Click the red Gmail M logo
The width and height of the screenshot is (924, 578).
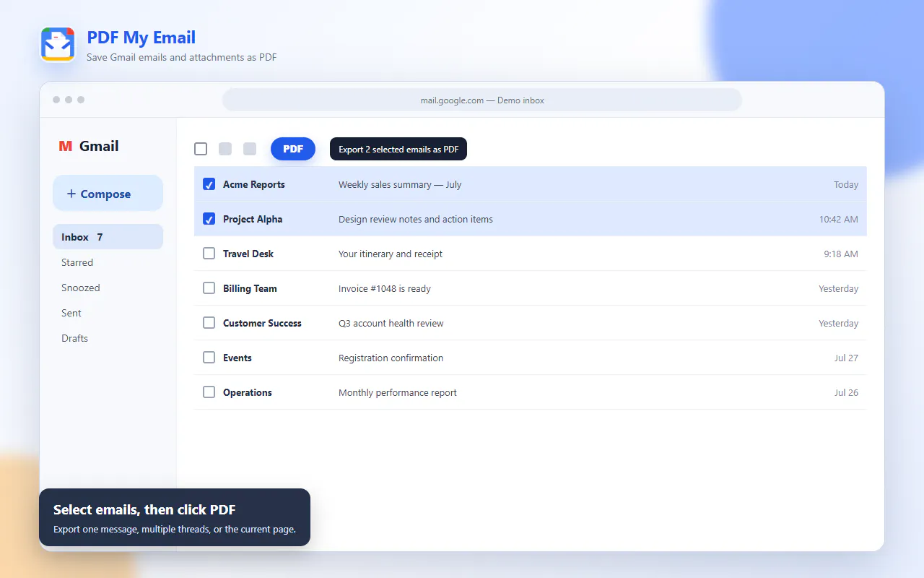coord(66,146)
